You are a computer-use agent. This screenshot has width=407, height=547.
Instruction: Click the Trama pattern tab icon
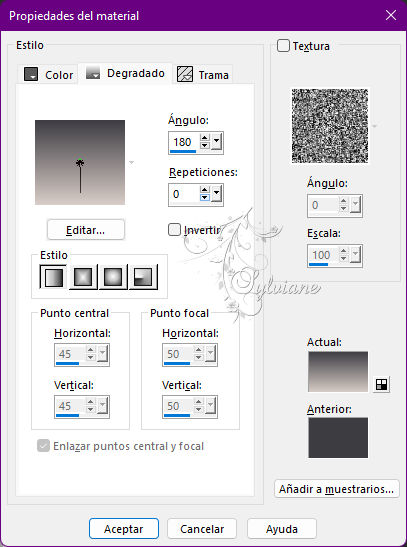click(184, 74)
